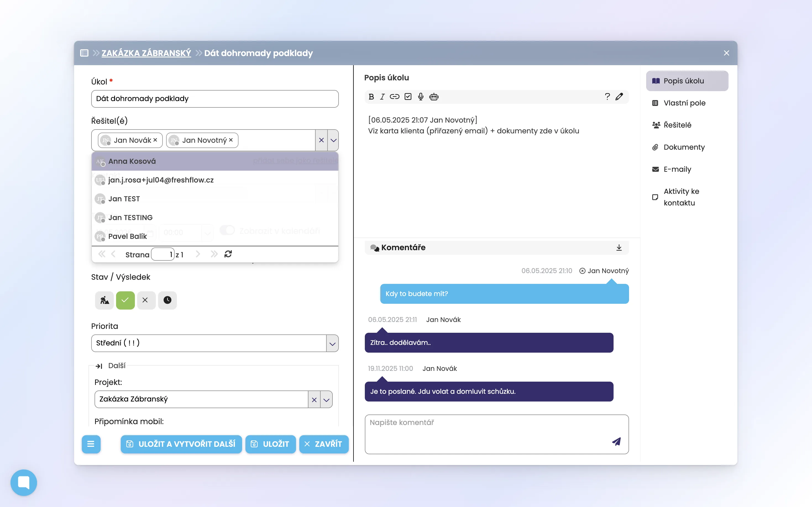Select Pavel Balík as assignee
This screenshot has width=812, height=507.
point(215,236)
